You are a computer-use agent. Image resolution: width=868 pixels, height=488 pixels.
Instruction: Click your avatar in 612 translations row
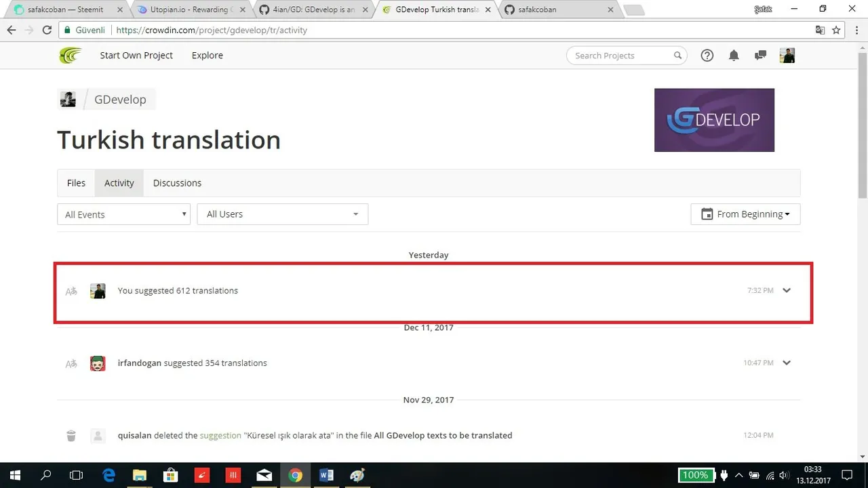pyautogui.click(x=98, y=291)
